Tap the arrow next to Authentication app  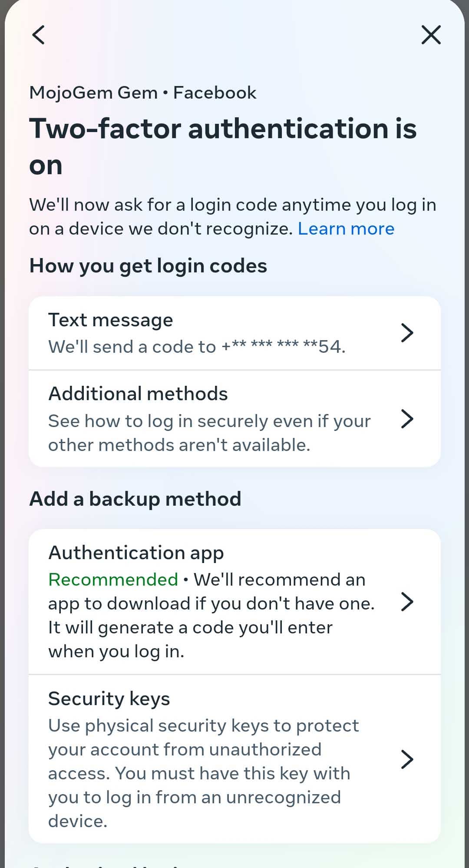click(406, 602)
